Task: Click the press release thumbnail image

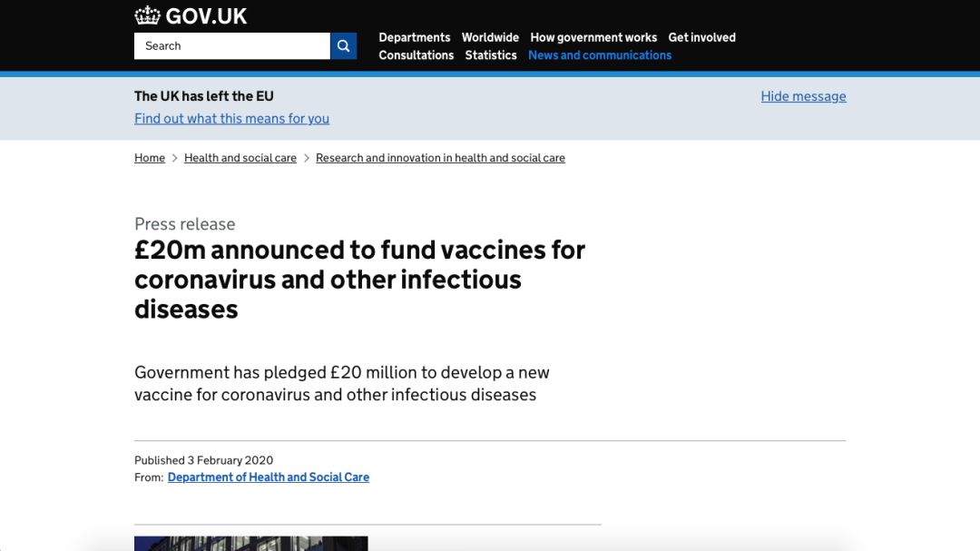Action: [250, 544]
